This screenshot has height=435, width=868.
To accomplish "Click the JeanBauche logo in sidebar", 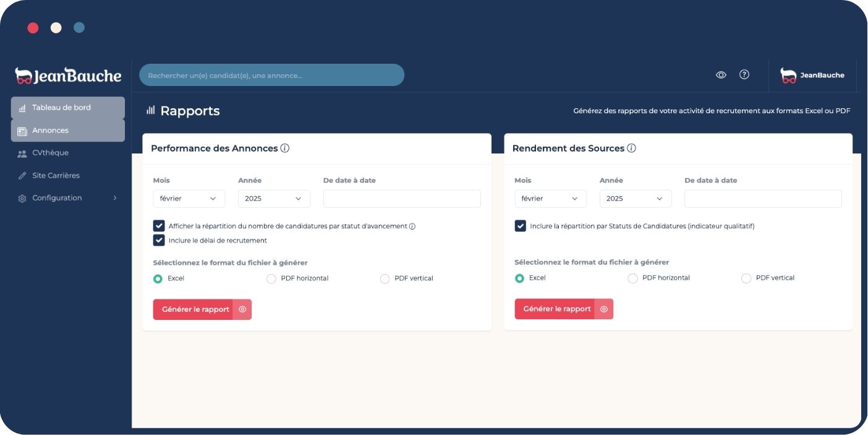I will click(68, 76).
